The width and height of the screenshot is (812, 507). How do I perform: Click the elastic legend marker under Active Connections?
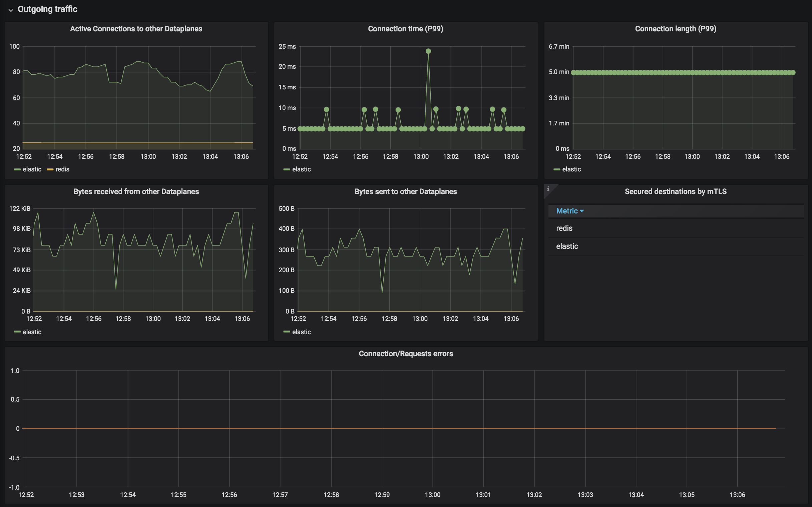point(17,169)
